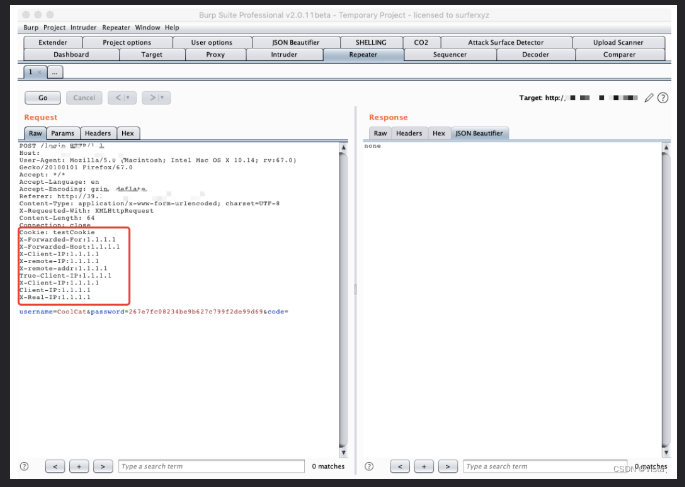Switch to the Sequencer tab
This screenshot has height=487, width=685.
[450, 55]
